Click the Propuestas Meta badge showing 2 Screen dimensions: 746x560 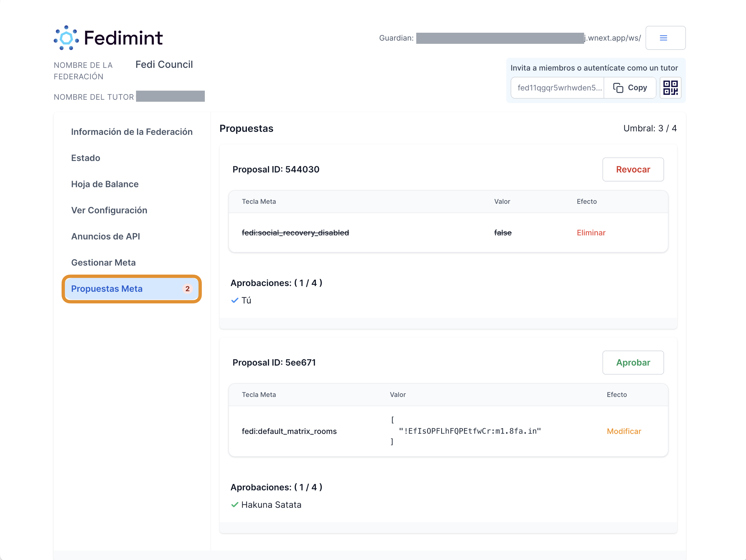tap(187, 289)
